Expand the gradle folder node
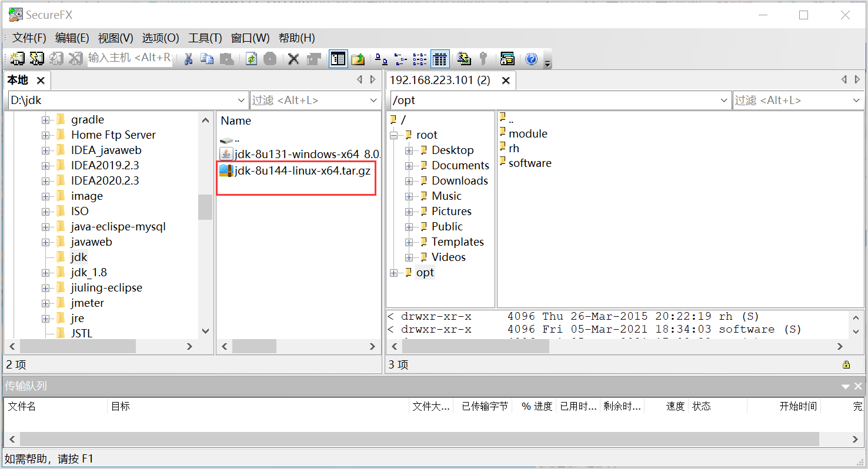 [45, 120]
